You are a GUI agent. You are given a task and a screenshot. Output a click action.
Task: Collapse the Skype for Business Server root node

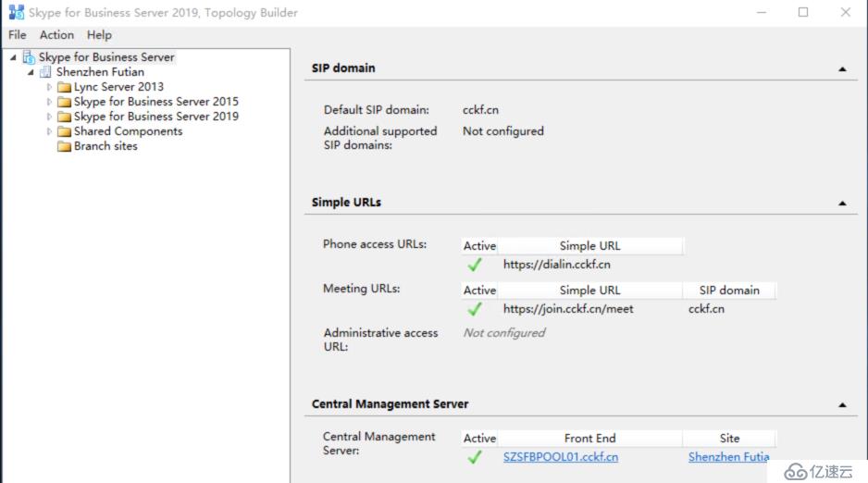(13, 57)
